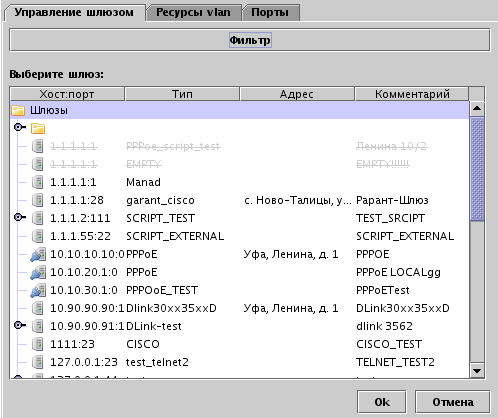The height and width of the screenshot is (418, 498).
Task: Click server icon for 1.1.1.1:28 garant_cisco
Action: [x=38, y=200]
